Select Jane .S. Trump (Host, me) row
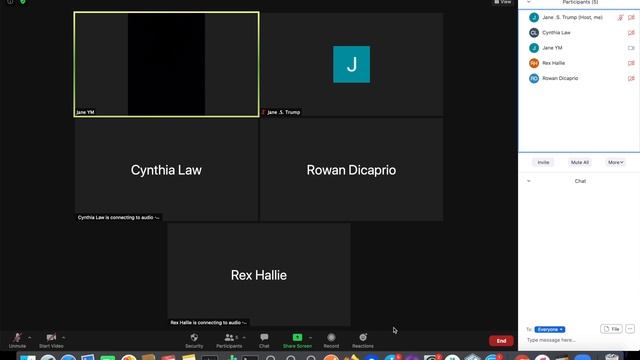Viewport: 640px width, 360px height. click(x=579, y=17)
